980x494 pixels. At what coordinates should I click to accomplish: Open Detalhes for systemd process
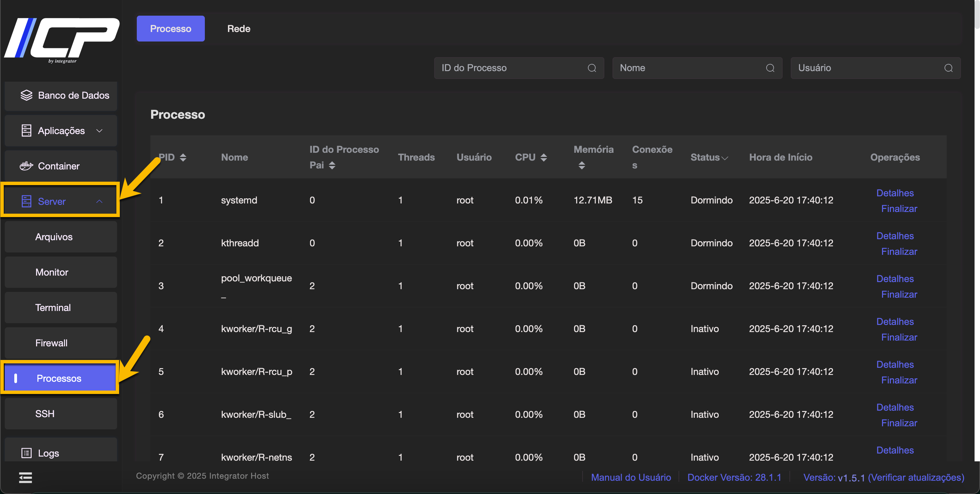(x=895, y=193)
